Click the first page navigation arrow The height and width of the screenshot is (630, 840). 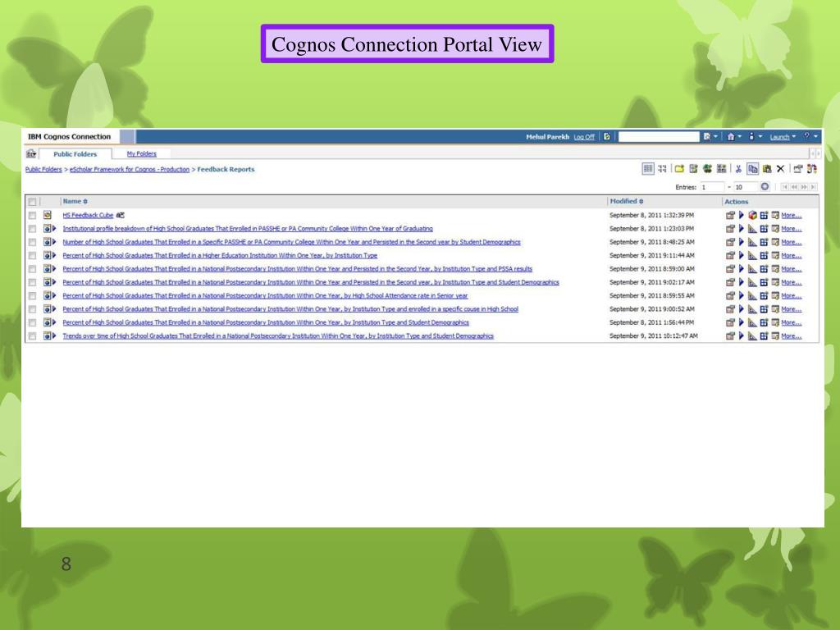tap(785, 187)
